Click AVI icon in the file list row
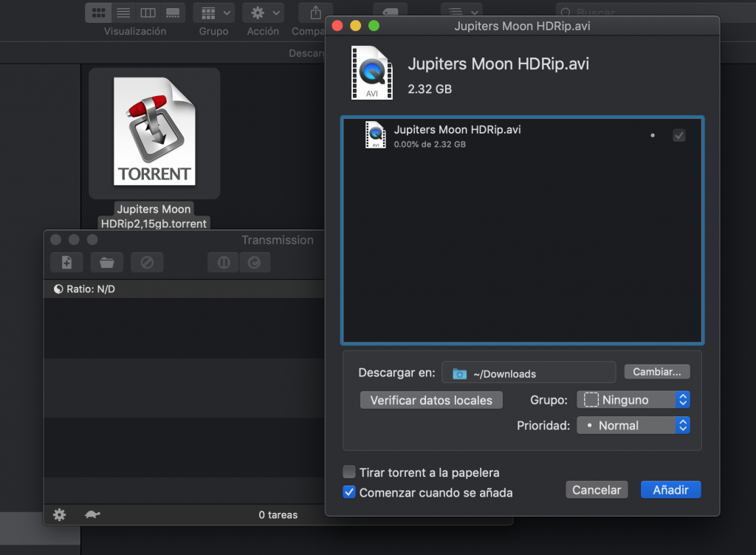 (x=376, y=135)
